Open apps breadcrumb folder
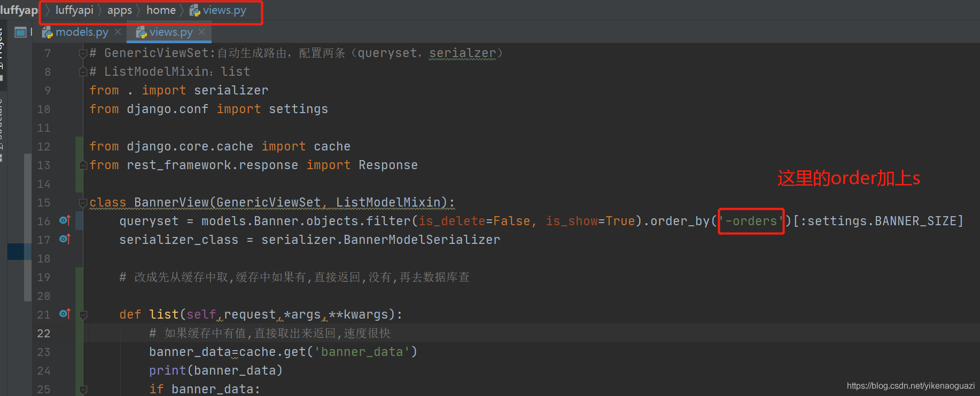 (120, 10)
